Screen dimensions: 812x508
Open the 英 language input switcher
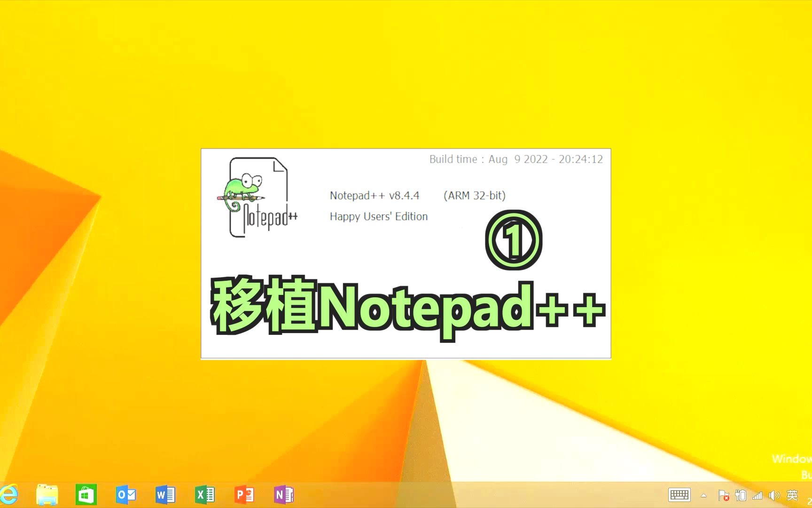tap(793, 496)
